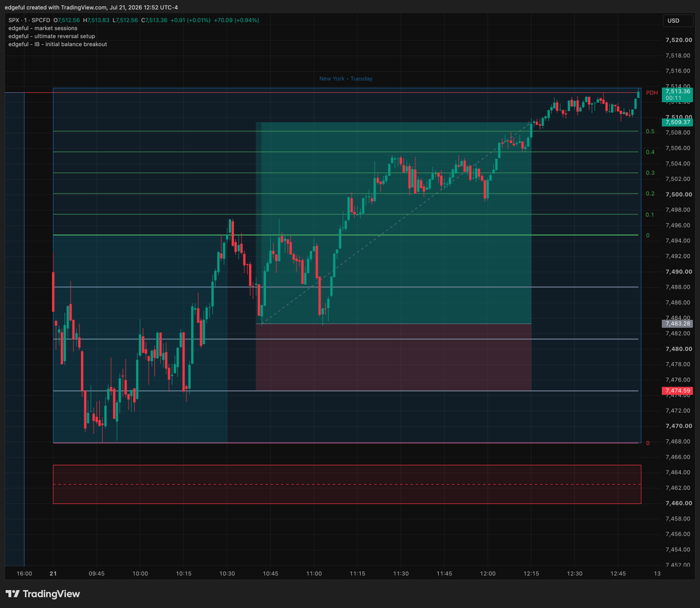Click the 11:30 time axis label
Viewport: 700px width, 608px height.
pos(401,574)
